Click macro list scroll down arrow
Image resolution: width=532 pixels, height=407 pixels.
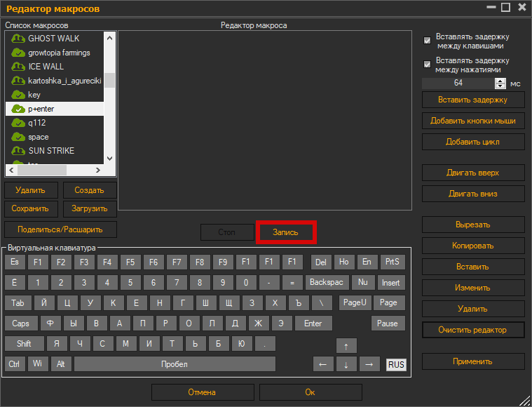(109, 159)
